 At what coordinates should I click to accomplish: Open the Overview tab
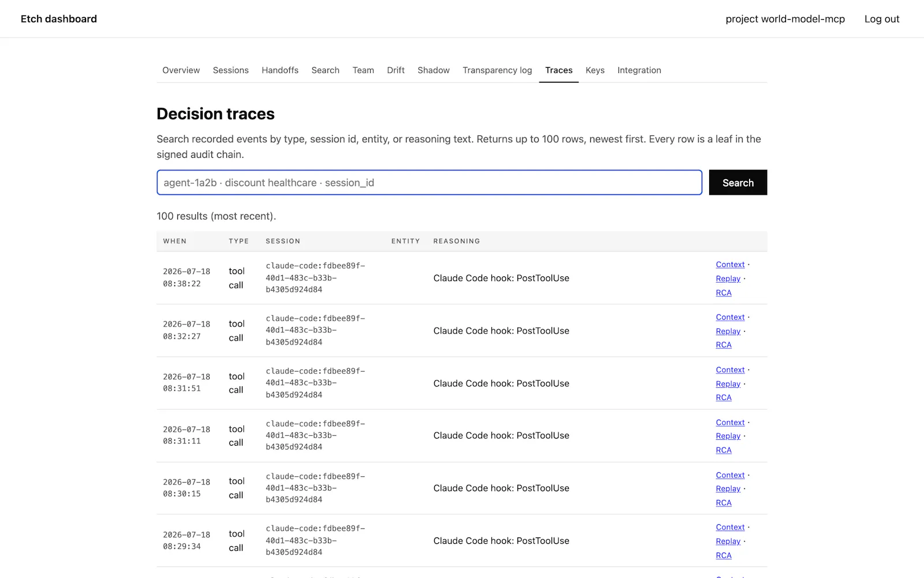point(181,70)
